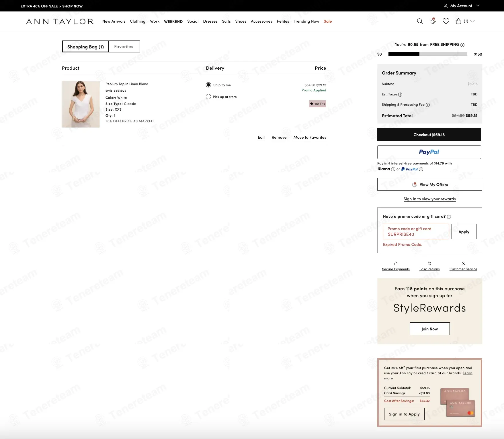Open the Peplum Top in Linen Blend title
The width and height of the screenshot is (504, 439).
pyautogui.click(x=127, y=84)
